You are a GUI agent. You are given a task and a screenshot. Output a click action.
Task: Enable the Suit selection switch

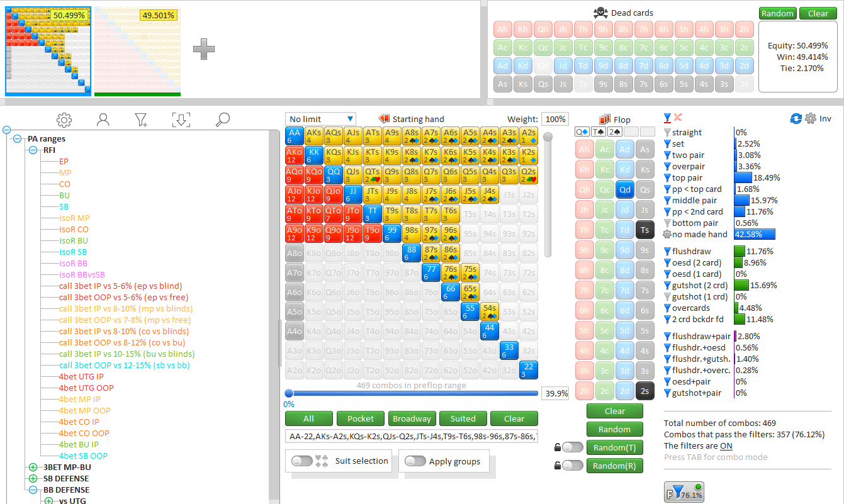pyautogui.click(x=303, y=461)
